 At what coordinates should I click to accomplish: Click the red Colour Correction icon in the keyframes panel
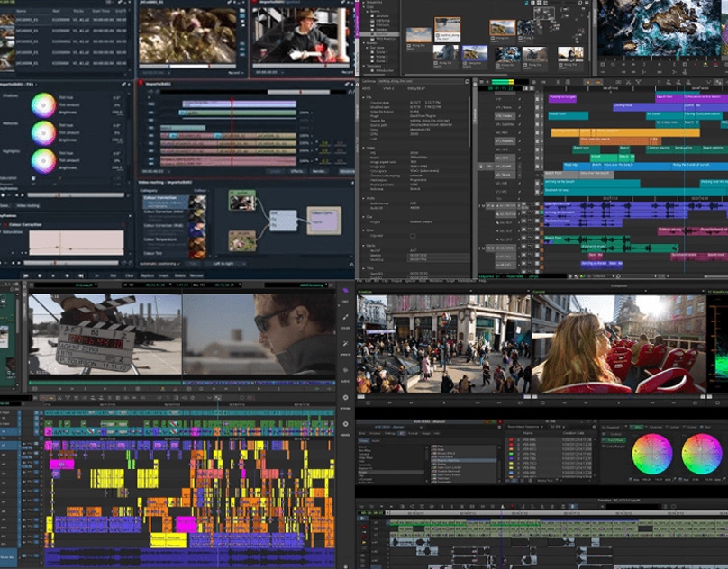point(5,225)
